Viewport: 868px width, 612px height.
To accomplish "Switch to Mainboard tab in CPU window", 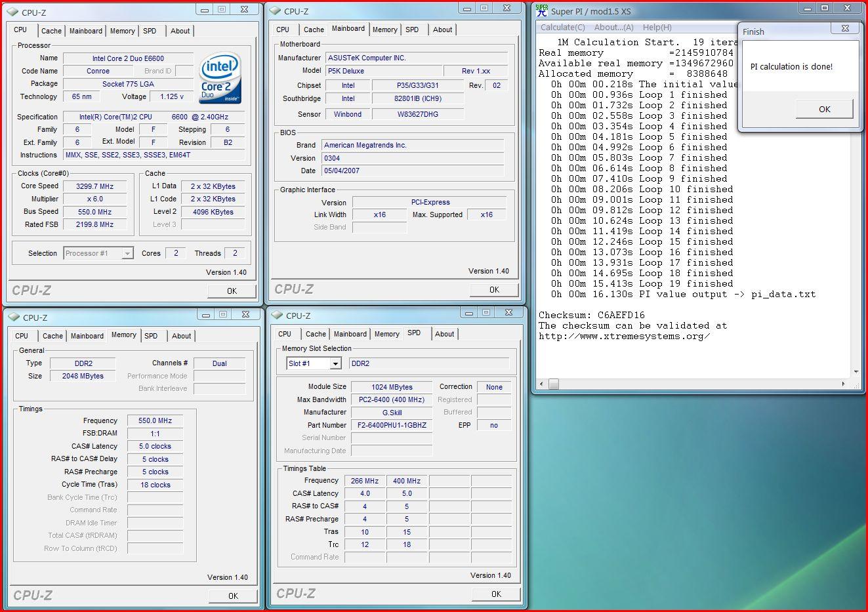I will [86, 31].
